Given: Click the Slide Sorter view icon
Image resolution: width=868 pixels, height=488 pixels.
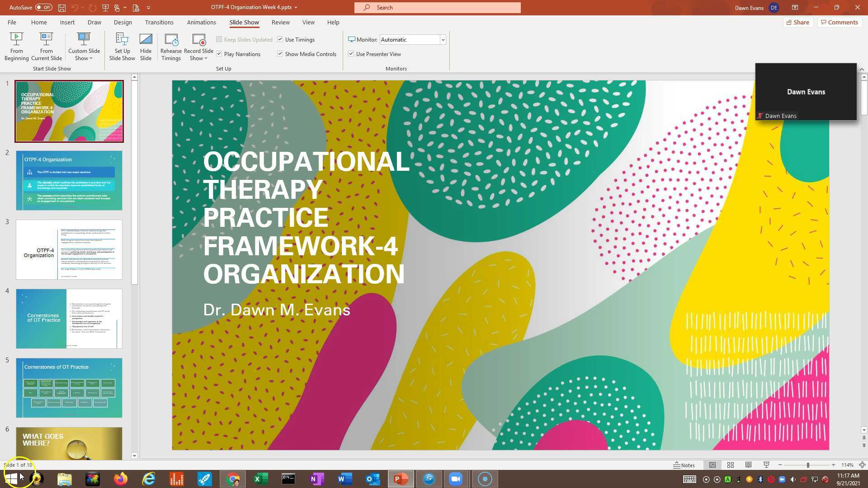Looking at the screenshot, I should (730, 465).
